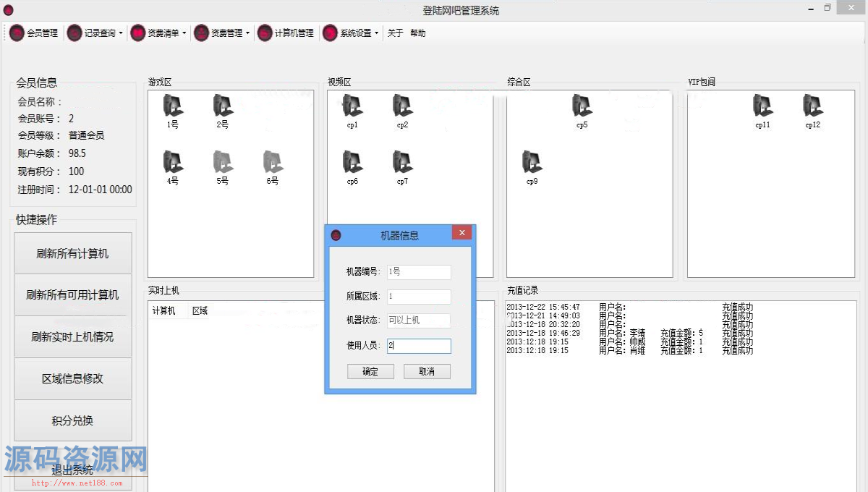Open the 资费清单 dropdown menu

184,33
